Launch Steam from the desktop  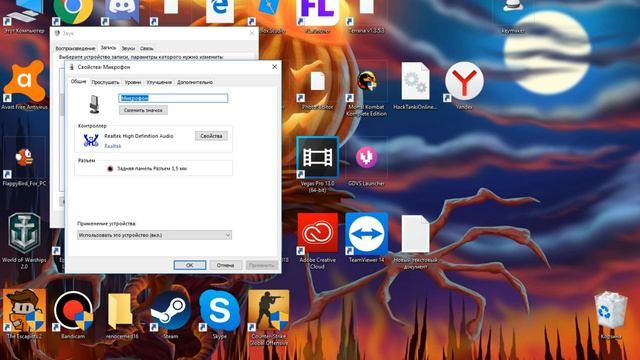[171, 311]
